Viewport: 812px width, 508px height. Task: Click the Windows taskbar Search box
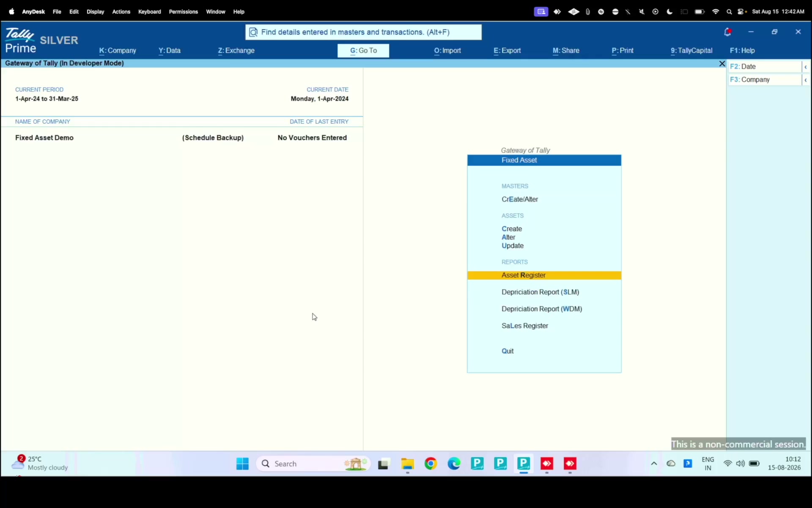(x=313, y=464)
